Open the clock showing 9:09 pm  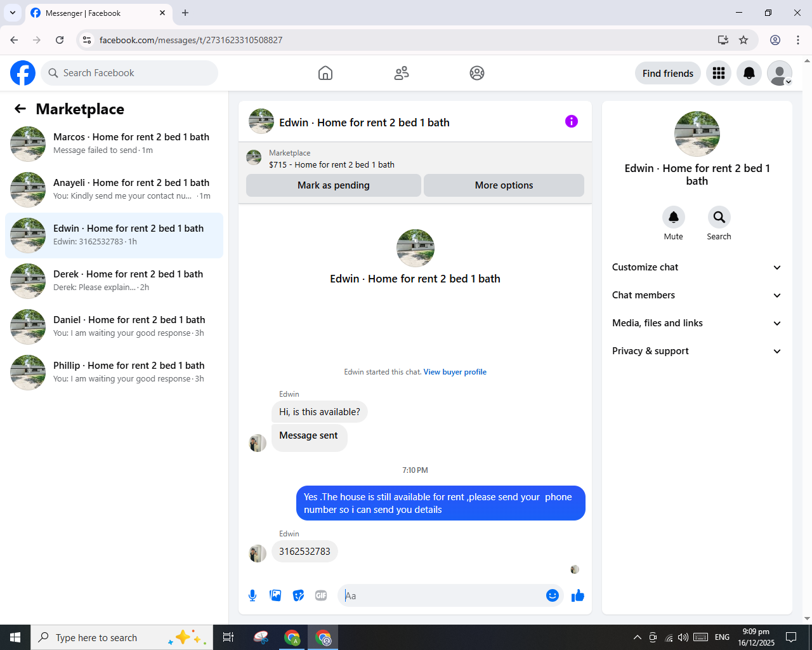[x=756, y=637]
